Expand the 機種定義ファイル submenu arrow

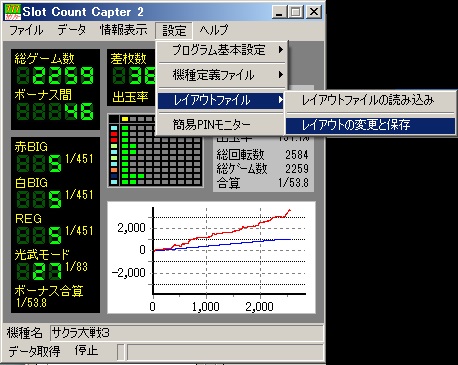pos(281,75)
